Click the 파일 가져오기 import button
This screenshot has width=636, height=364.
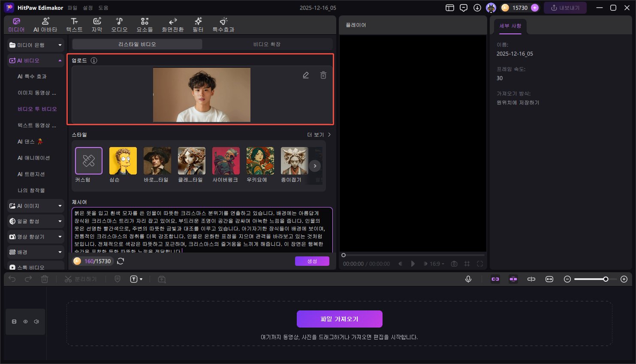click(339, 319)
